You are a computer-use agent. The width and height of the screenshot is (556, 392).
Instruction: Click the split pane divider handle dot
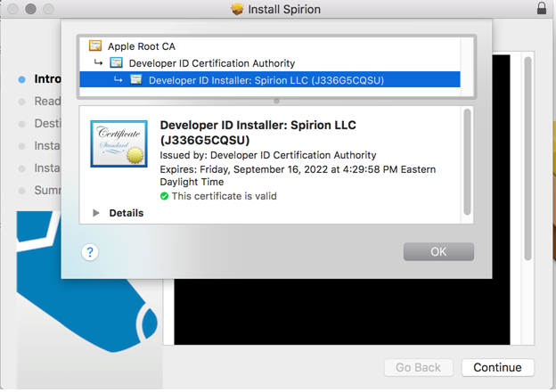tap(276, 101)
